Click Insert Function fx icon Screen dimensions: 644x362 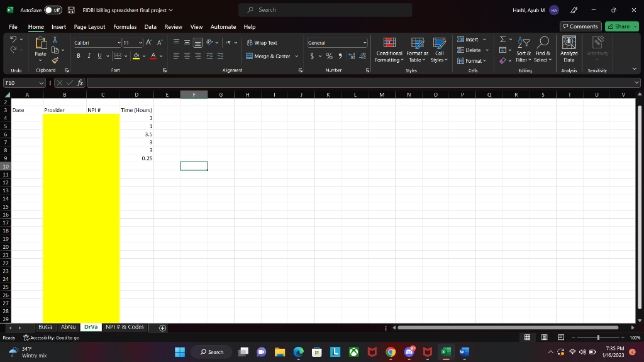[80, 83]
